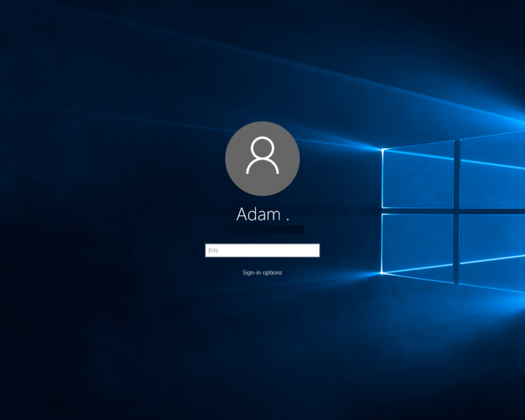This screenshot has width=525, height=420.
Task: Click the word "options" below PIN box
Action: [272, 272]
